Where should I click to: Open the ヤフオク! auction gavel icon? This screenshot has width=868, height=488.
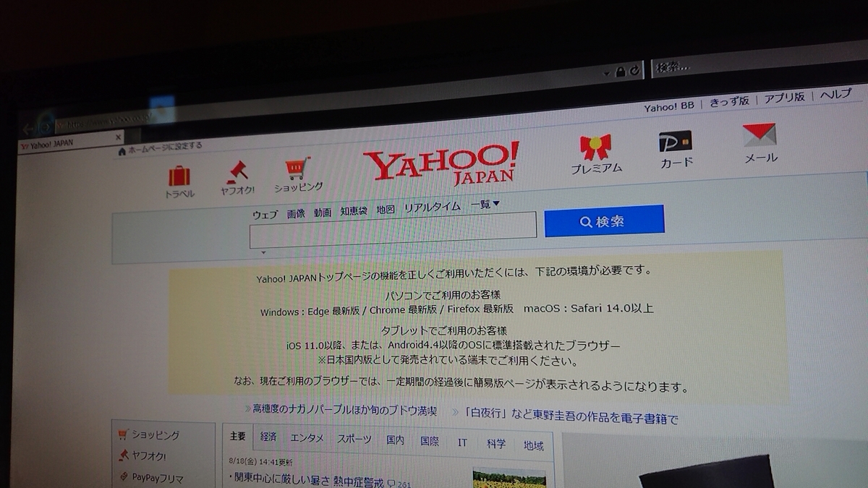(x=237, y=171)
